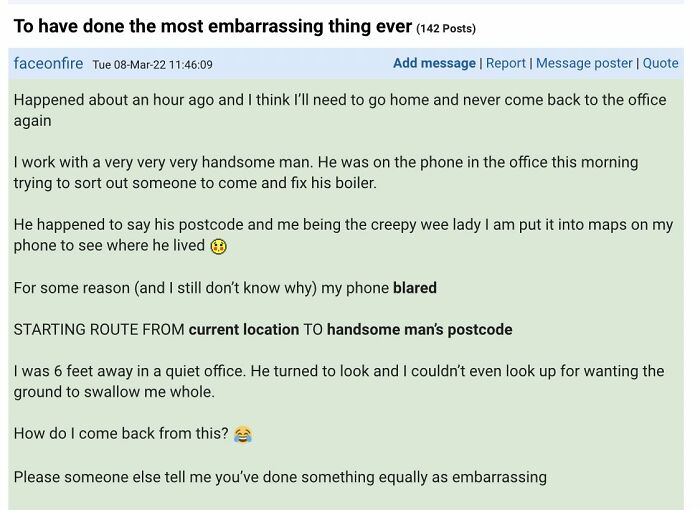Image resolution: width=700 pixels, height=510 pixels.
Task: Click the thread title about the embarrassing thing
Action: coord(212,26)
